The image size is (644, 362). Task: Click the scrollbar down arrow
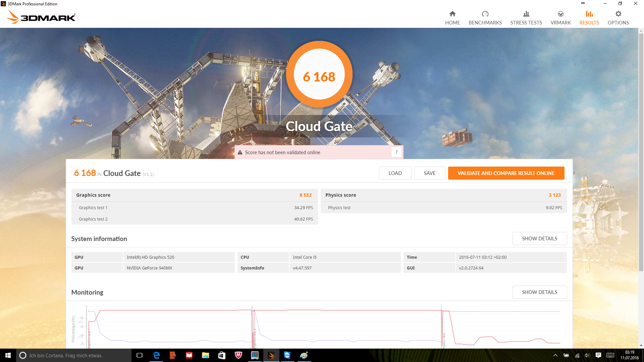(x=641, y=346)
